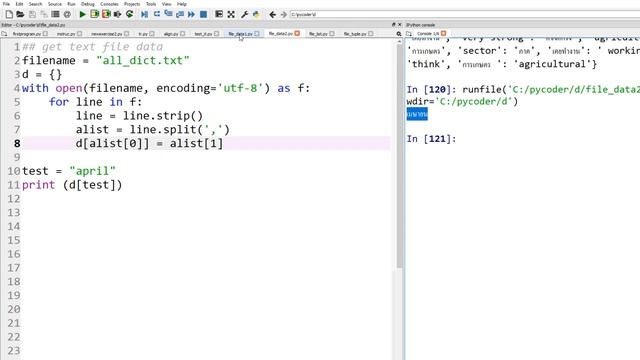This screenshot has height=360, width=640.
Task: Click highlighted output text in console
Action: point(417,114)
